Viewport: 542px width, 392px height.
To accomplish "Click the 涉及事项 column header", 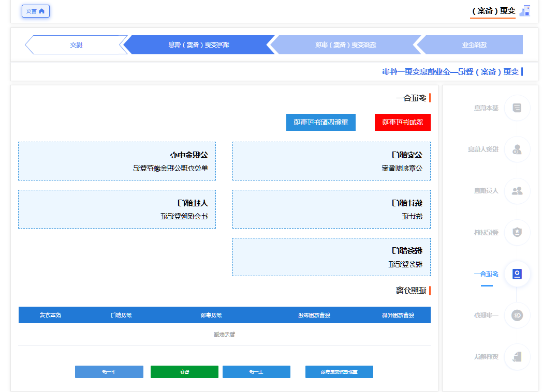I will coord(211,315).
